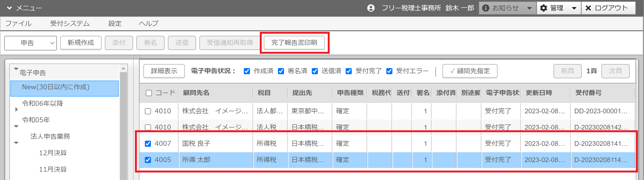This screenshot has height=180, width=644.
Task: Click the 東京都中… destination cell
Action: point(310,111)
